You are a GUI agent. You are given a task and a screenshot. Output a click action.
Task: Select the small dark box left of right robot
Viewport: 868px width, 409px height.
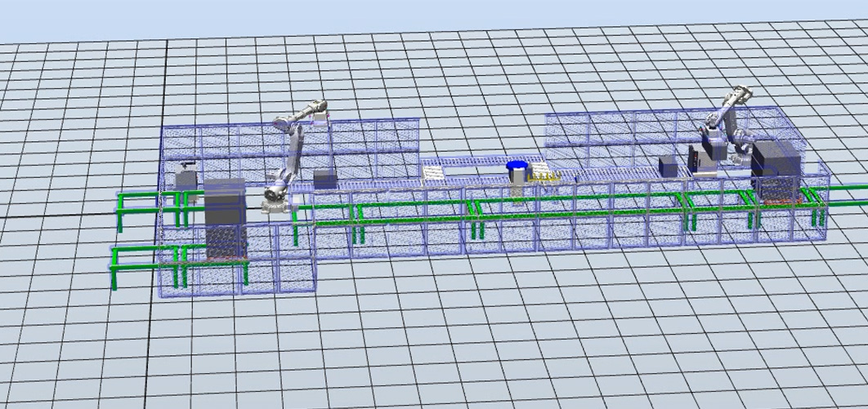[668, 166]
